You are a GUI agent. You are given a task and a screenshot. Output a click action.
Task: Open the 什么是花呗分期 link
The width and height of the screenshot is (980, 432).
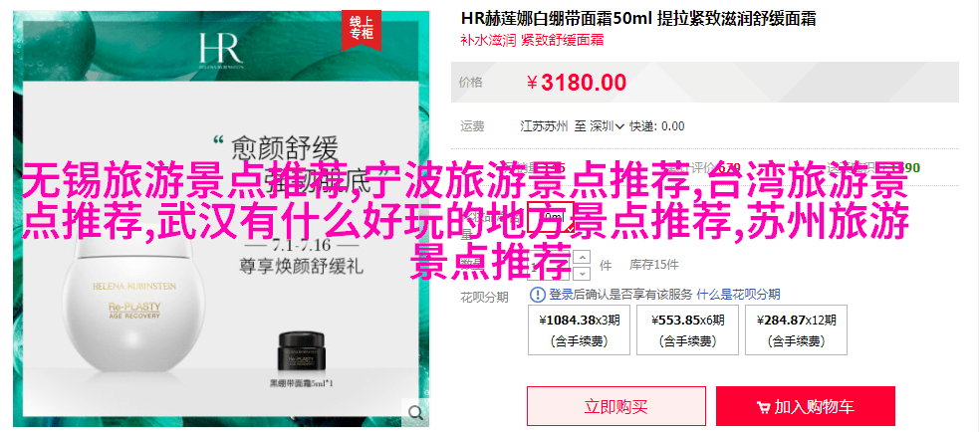point(738,295)
